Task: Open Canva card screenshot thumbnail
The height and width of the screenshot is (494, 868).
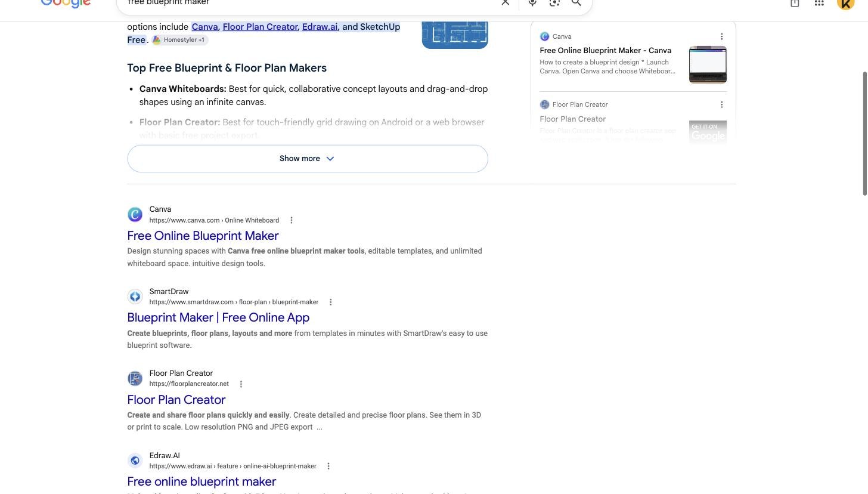Action: [x=708, y=64]
